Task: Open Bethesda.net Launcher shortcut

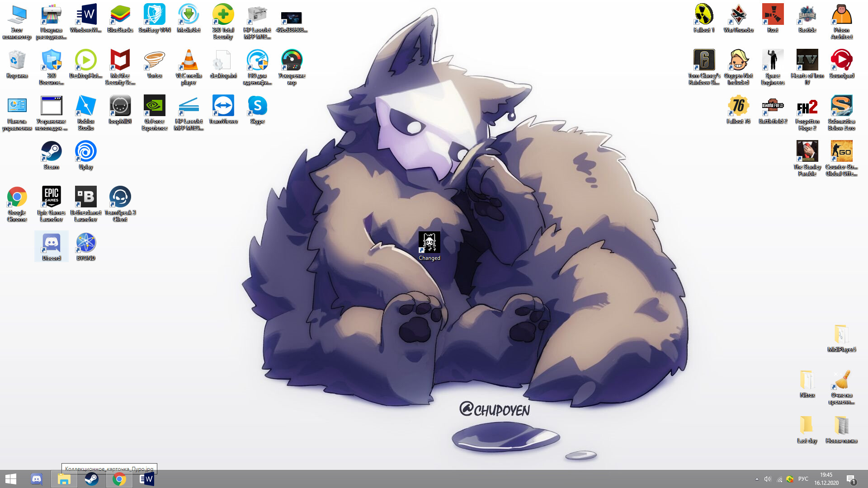Action: [x=85, y=204]
